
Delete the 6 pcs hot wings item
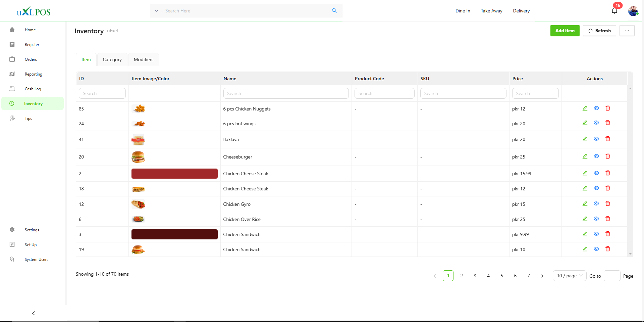pos(607,123)
